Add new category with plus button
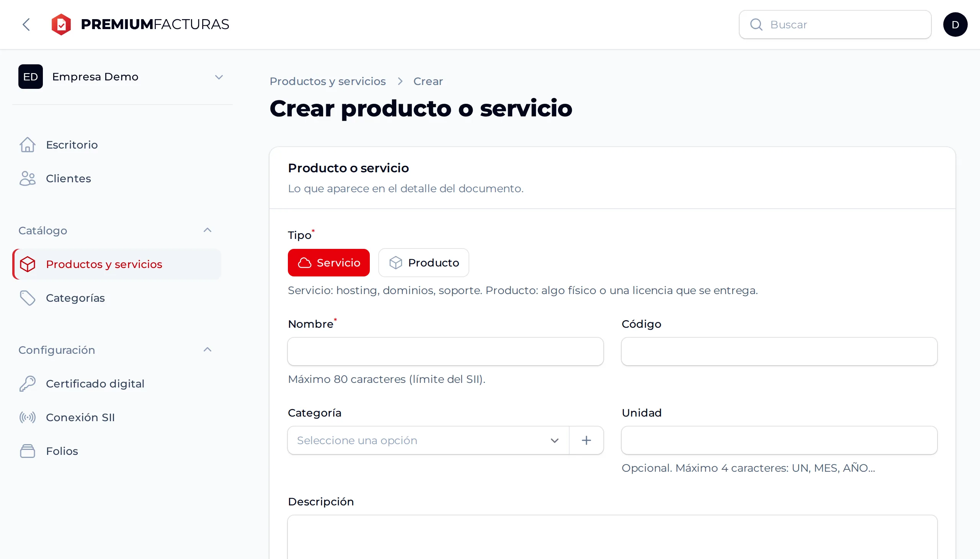This screenshot has height=559, width=980. coord(586,440)
